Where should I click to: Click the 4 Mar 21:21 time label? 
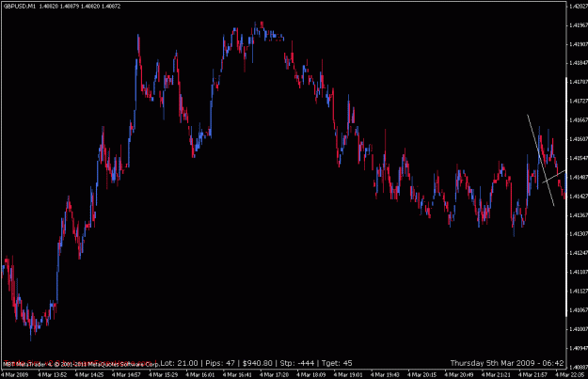[496, 374]
